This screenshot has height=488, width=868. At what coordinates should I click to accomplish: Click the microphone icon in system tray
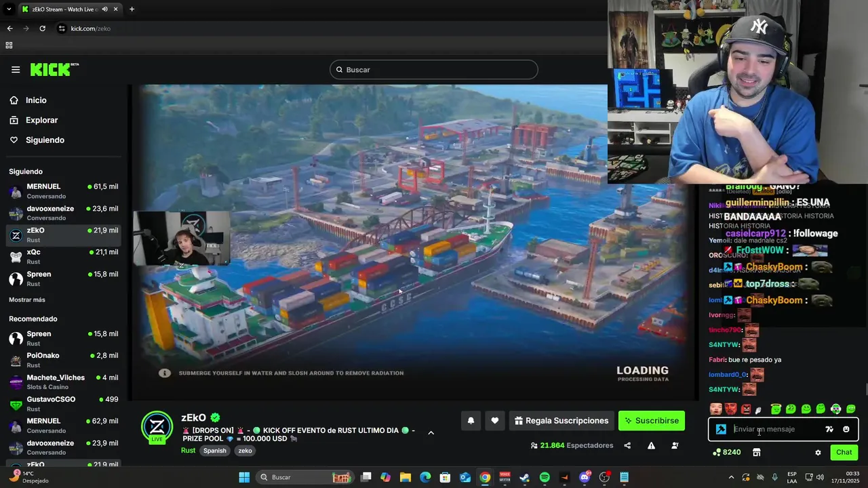774,477
